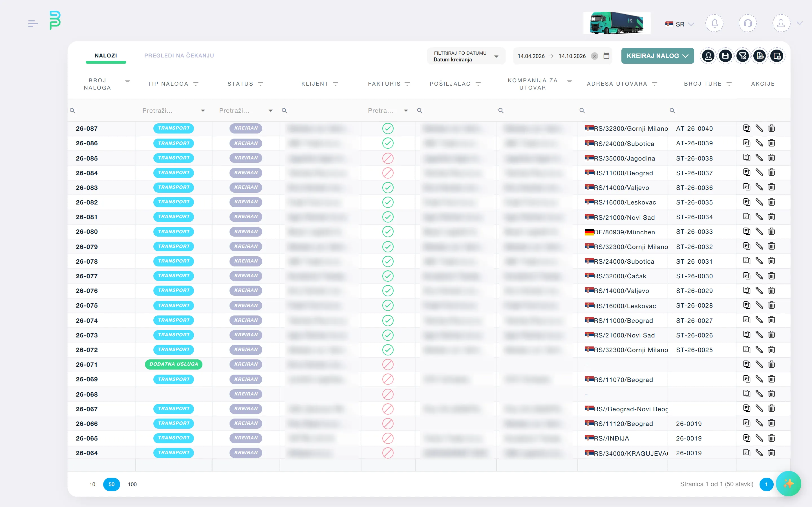Viewport: 812px width, 507px height.
Task: Toggle the Fakturiš status for order 26-071
Action: coord(388,364)
